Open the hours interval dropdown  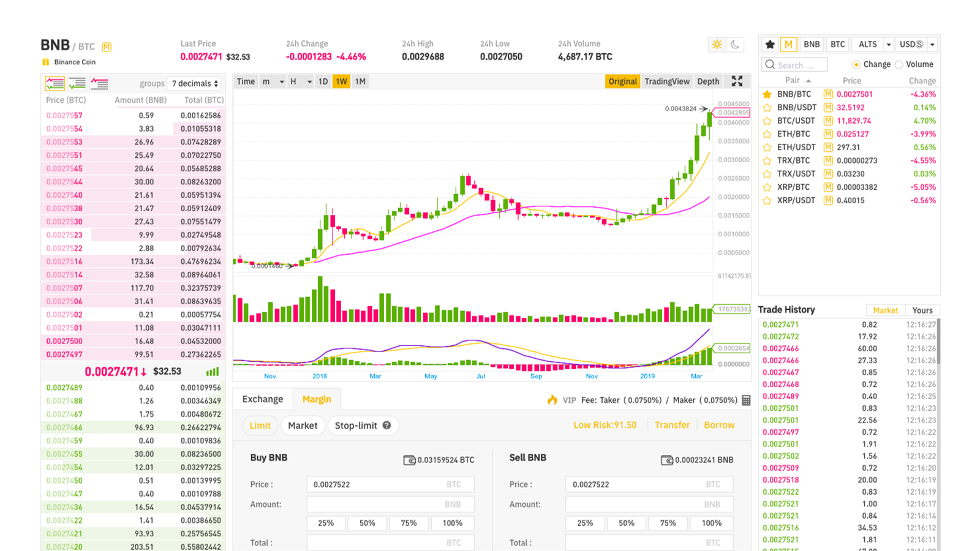pyautogui.click(x=301, y=81)
